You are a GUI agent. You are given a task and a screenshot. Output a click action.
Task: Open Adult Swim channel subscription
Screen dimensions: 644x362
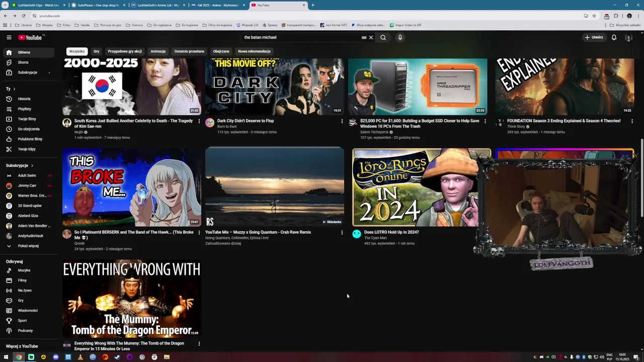[x=29, y=175]
